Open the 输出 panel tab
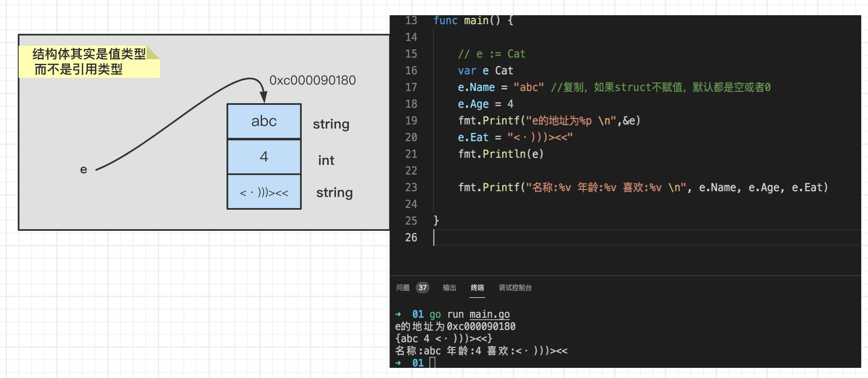Viewport: 868px width, 378px height. pyautogui.click(x=449, y=288)
